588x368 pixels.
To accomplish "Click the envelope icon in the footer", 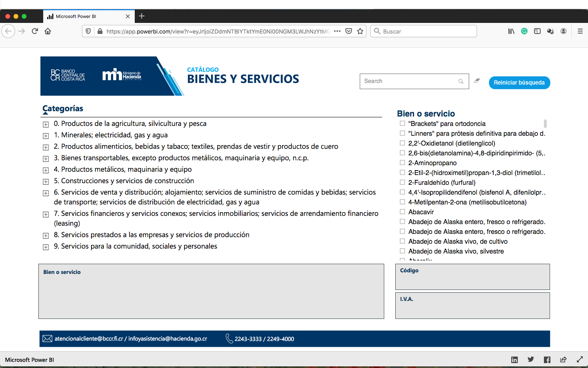I will (47, 339).
